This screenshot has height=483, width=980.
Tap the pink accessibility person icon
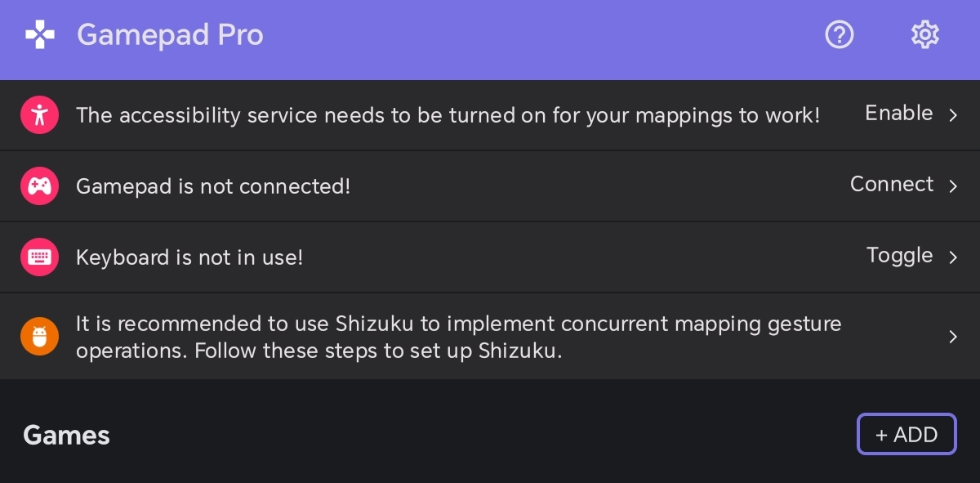click(39, 115)
